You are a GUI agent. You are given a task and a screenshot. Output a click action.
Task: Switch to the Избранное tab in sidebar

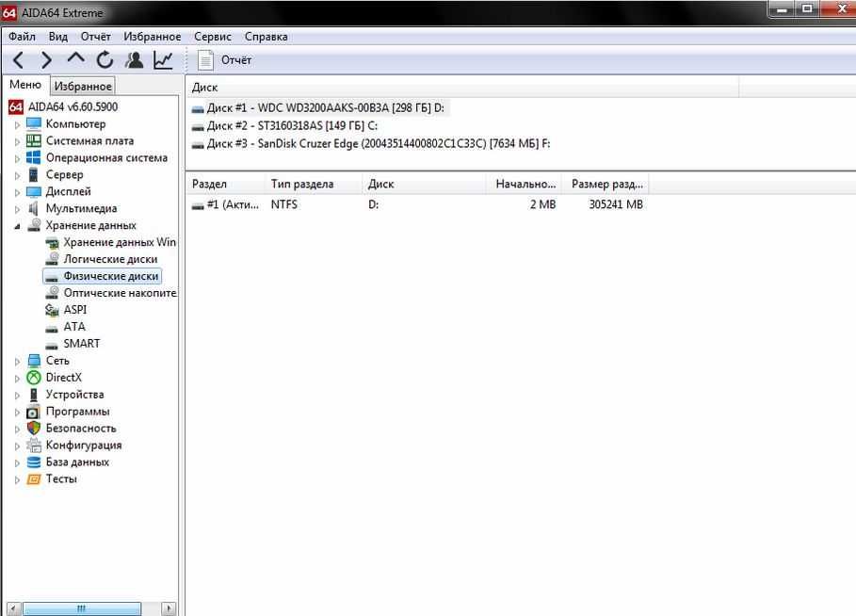pyautogui.click(x=83, y=87)
